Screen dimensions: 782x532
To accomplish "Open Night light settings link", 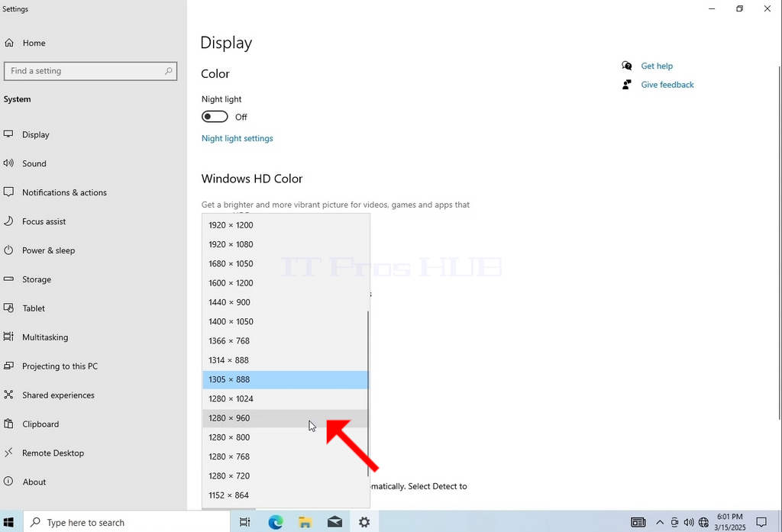I will [x=237, y=139].
